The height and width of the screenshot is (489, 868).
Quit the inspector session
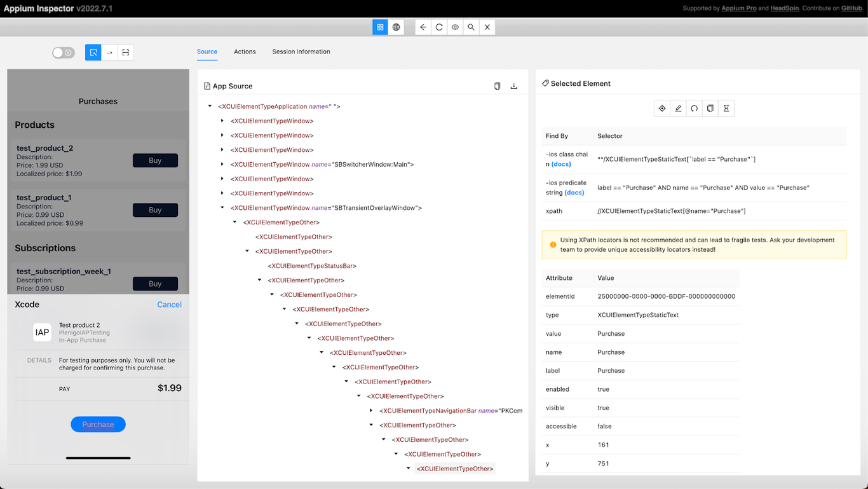(487, 27)
